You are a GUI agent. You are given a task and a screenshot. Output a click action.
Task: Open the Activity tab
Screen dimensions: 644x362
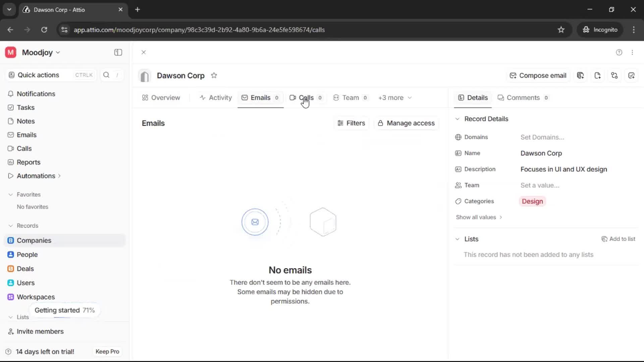(216, 98)
